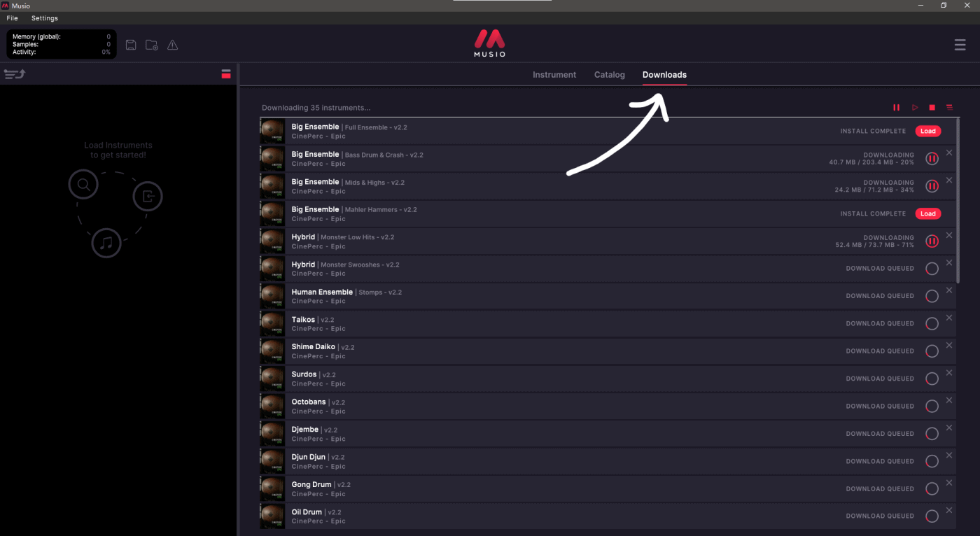Click the warning triangle icon
980x536 pixels.
172,45
